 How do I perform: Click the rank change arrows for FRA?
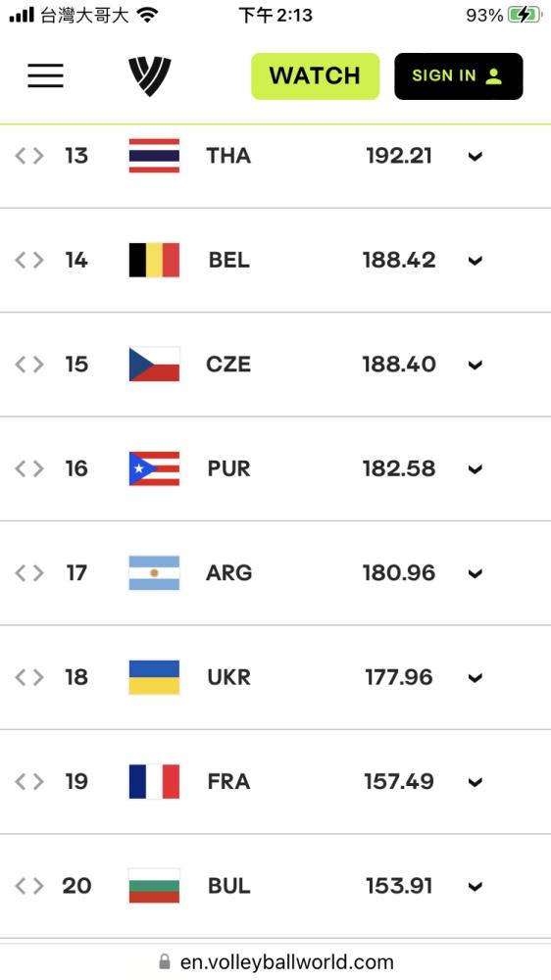(29, 781)
